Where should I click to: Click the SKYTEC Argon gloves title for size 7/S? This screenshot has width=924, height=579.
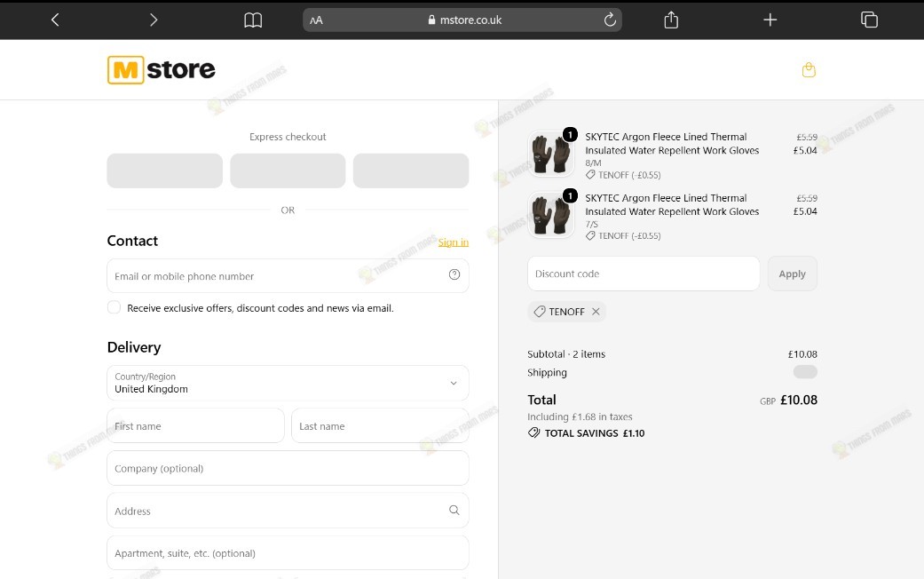[672, 204]
